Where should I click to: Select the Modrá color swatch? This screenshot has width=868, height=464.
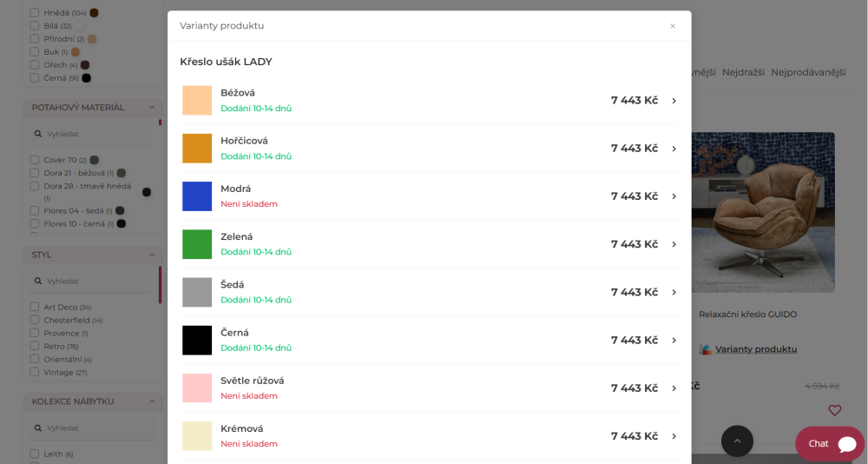(197, 196)
